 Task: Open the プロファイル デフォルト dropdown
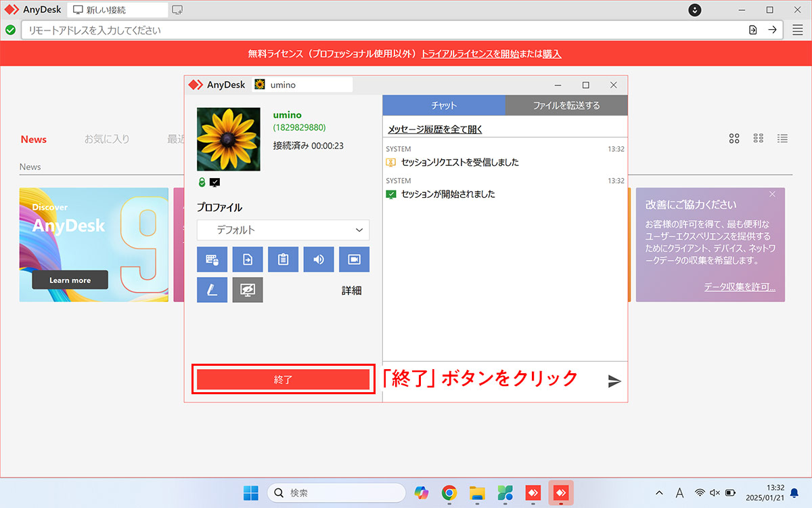pyautogui.click(x=284, y=230)
